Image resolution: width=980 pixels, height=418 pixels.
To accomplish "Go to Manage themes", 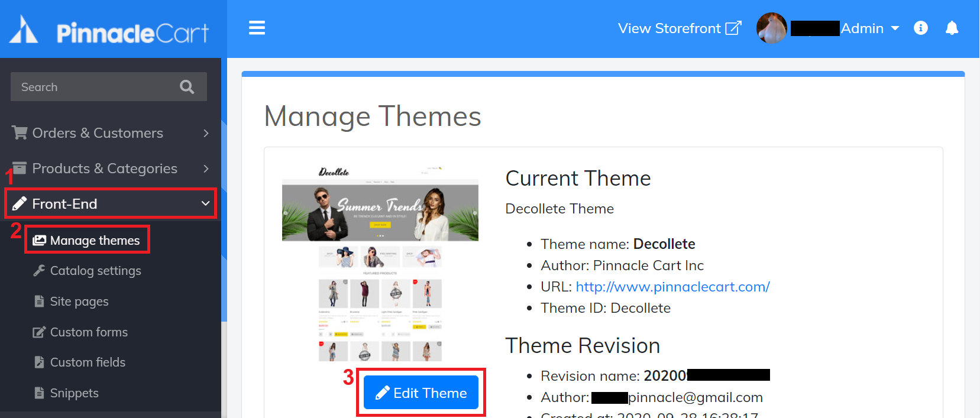I will tap(87, 240).
